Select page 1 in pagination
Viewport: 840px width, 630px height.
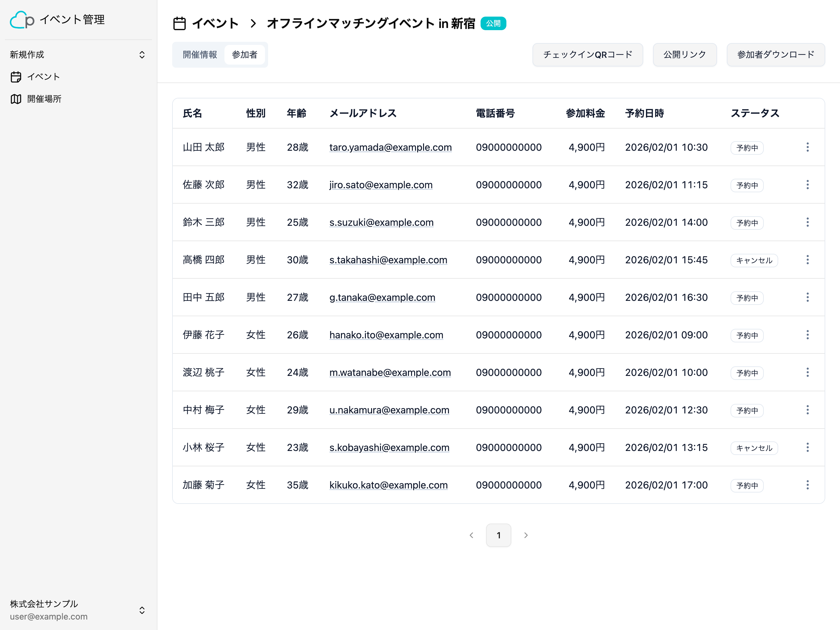point(498,535)
